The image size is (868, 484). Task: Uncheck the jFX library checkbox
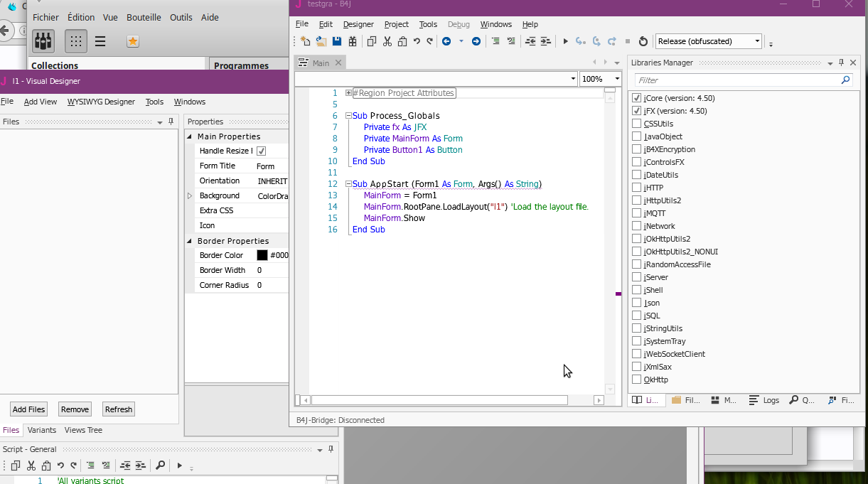[637, 111]
